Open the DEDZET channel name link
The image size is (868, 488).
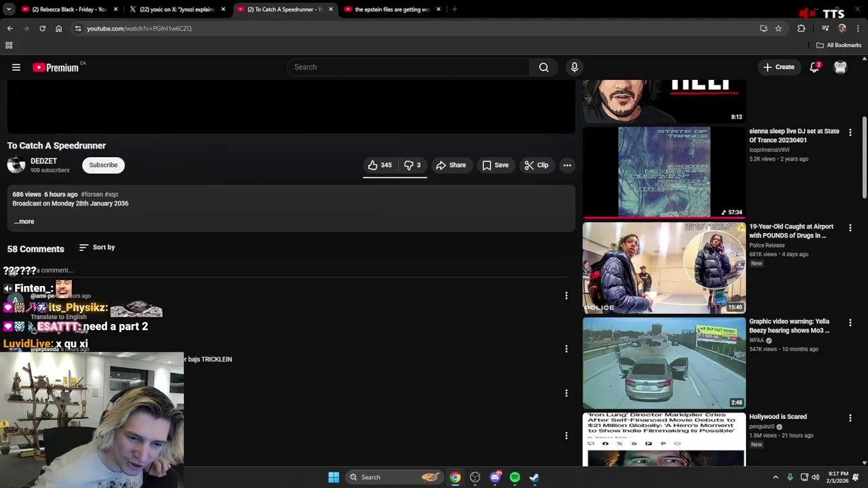43,161
